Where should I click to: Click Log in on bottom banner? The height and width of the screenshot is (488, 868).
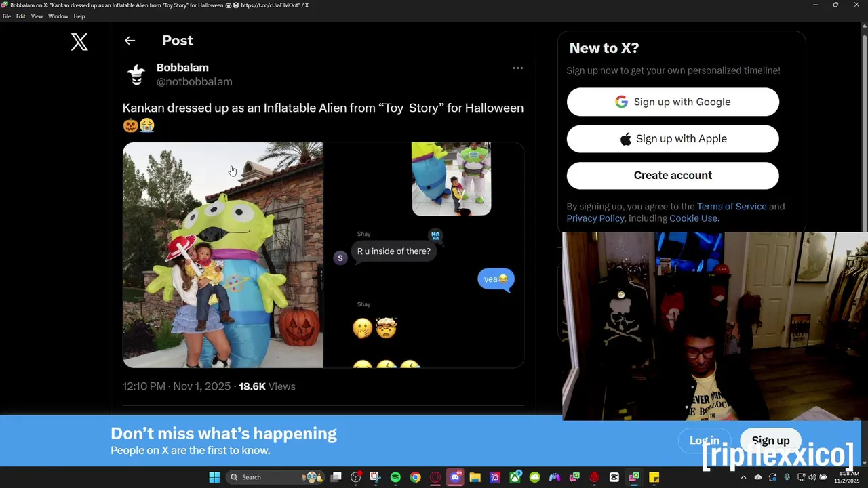click(x=705, y=441)
